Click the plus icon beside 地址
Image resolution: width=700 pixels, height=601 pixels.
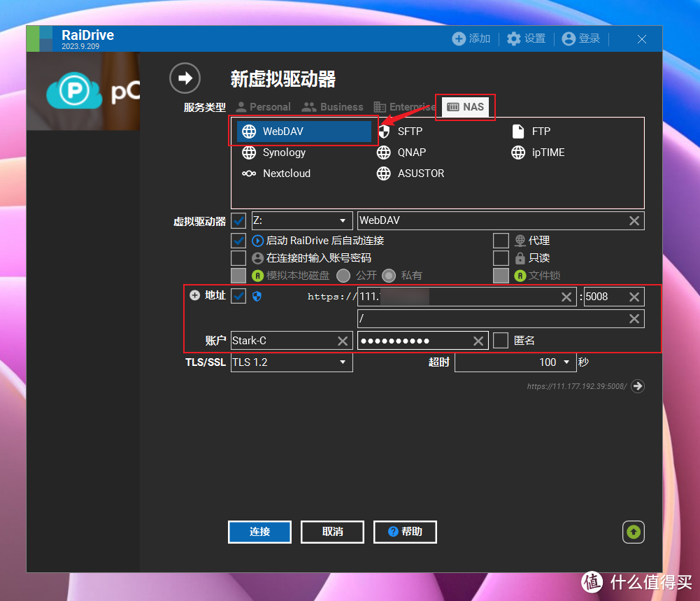194,295
